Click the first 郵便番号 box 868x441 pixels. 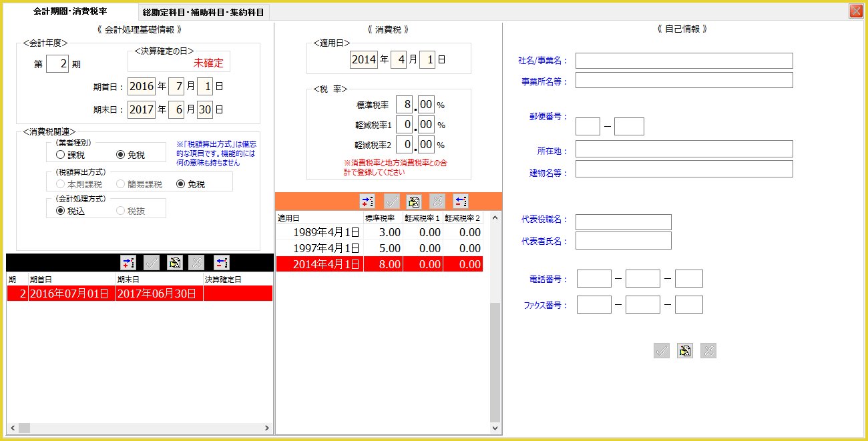[588, 126]
